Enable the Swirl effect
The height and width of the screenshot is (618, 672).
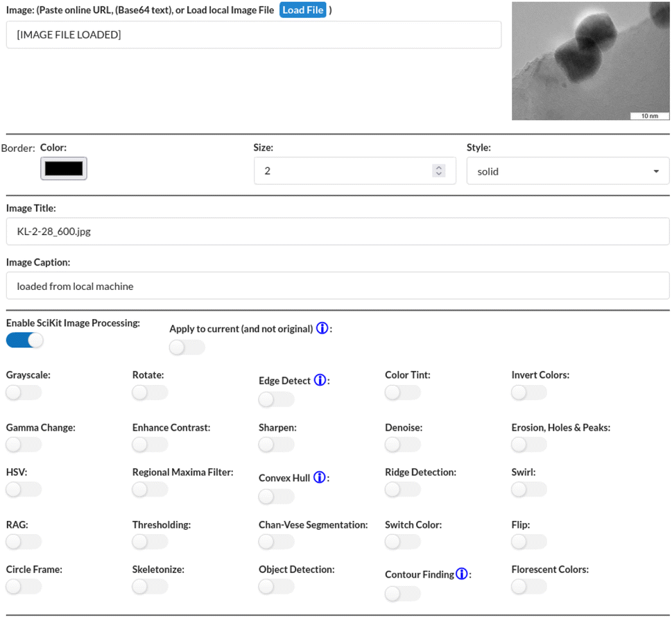click(528, 489)
